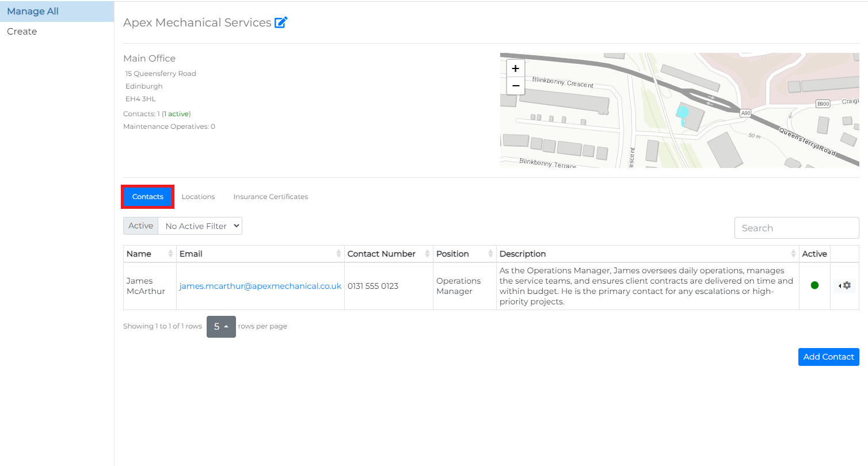Select the Contacts tab
The image size is (868, 466).
coord(148,197)
